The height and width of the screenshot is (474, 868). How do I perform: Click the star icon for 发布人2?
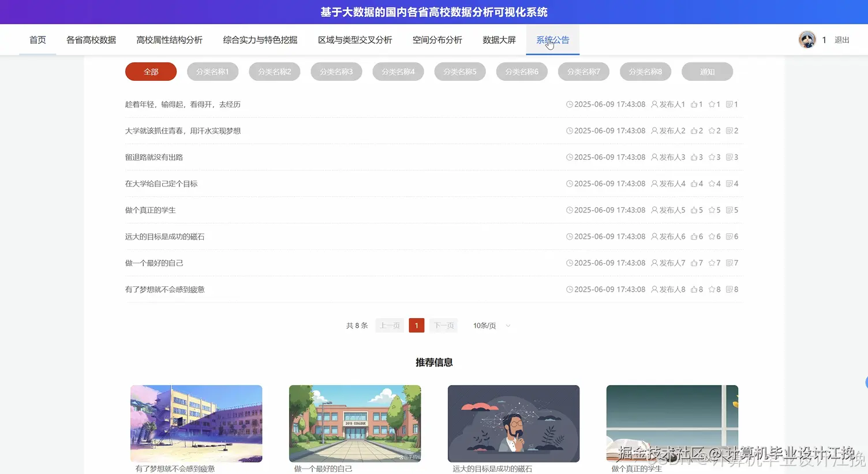click(712, 131)
